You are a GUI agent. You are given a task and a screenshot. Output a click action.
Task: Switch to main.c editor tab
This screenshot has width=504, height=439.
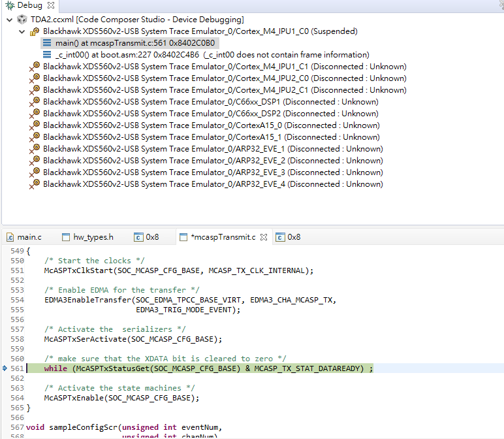[24, 237]
